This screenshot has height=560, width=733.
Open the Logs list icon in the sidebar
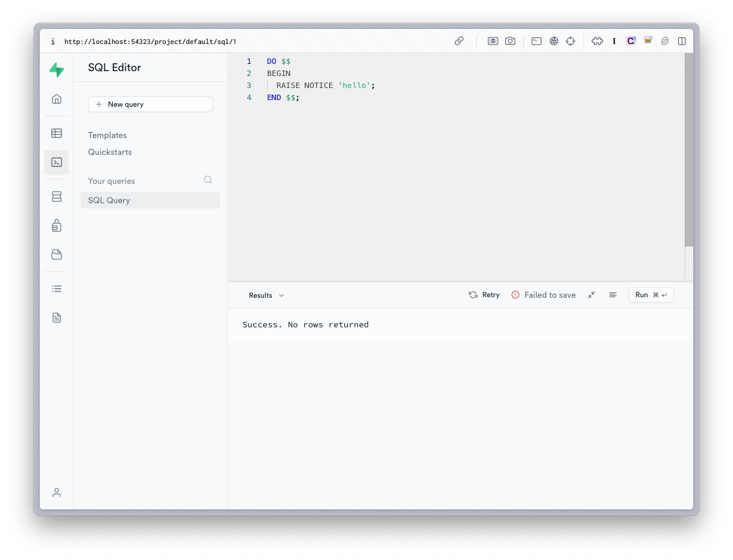57,289
